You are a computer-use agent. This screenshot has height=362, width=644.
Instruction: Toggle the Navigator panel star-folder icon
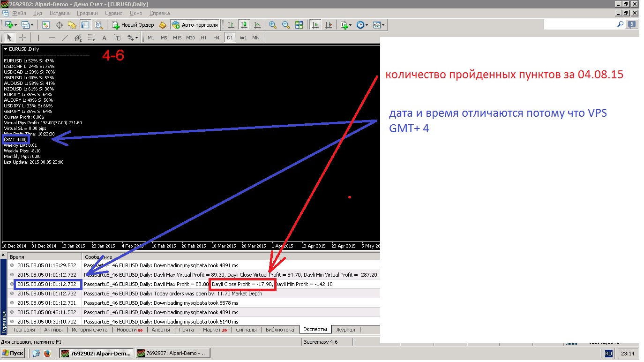tap(72, 25)
